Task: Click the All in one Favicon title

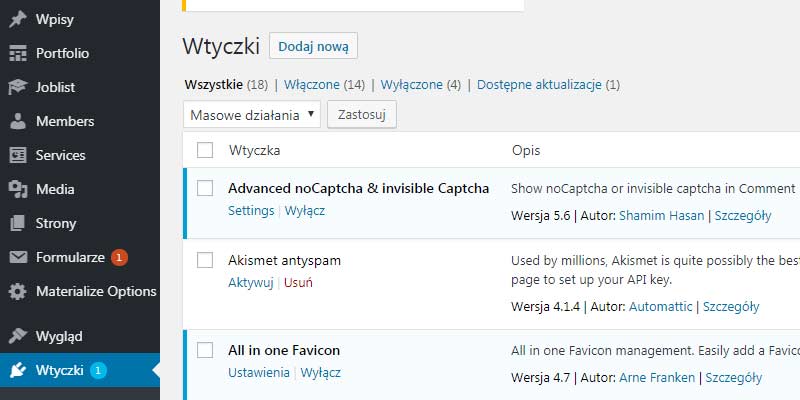Action: [x=284, y=351]
